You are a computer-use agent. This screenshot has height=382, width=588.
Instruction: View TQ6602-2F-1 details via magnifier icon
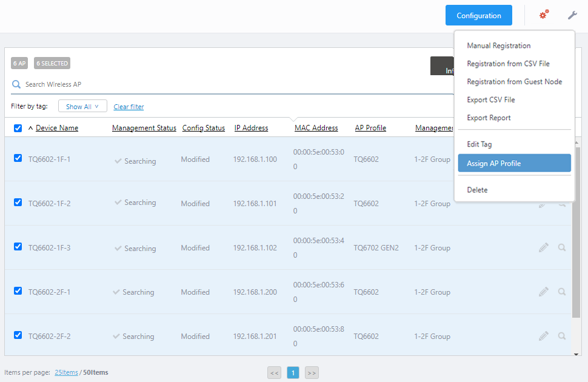562,292
